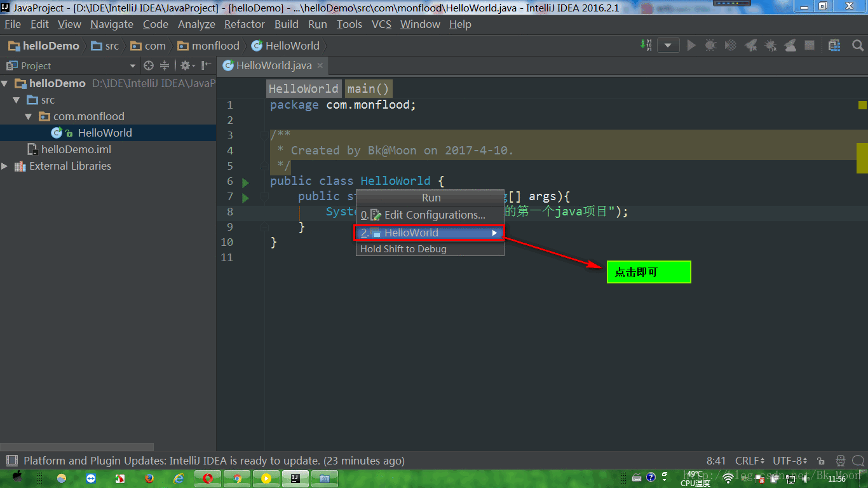The width and height of the screenshot is (868, 488).
Task: Click the Make Project build icon
Action: (646, 45)
